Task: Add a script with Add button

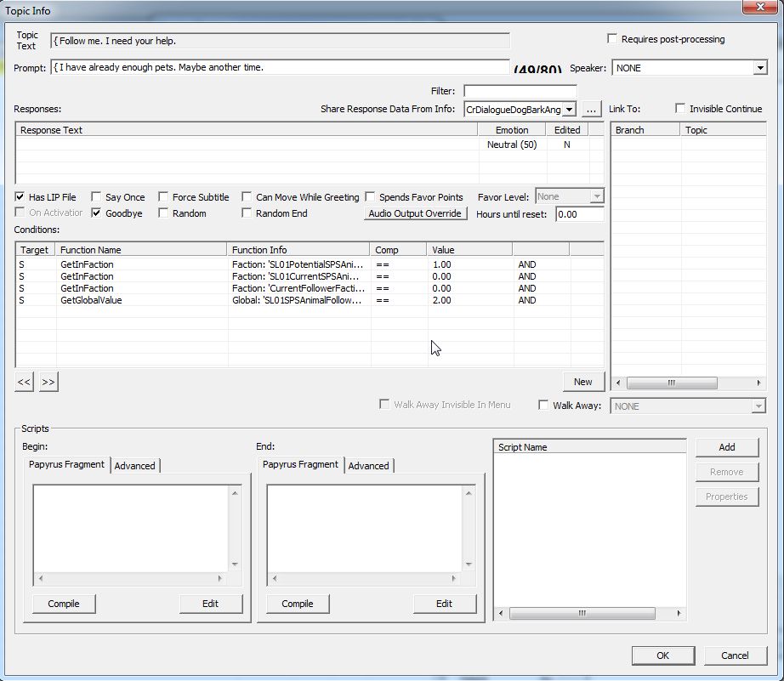Action: pos(727,447)
